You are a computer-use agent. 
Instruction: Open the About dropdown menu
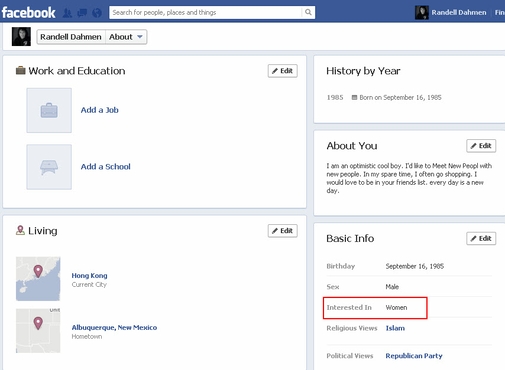pyautogui.click(x=126, y=37)
